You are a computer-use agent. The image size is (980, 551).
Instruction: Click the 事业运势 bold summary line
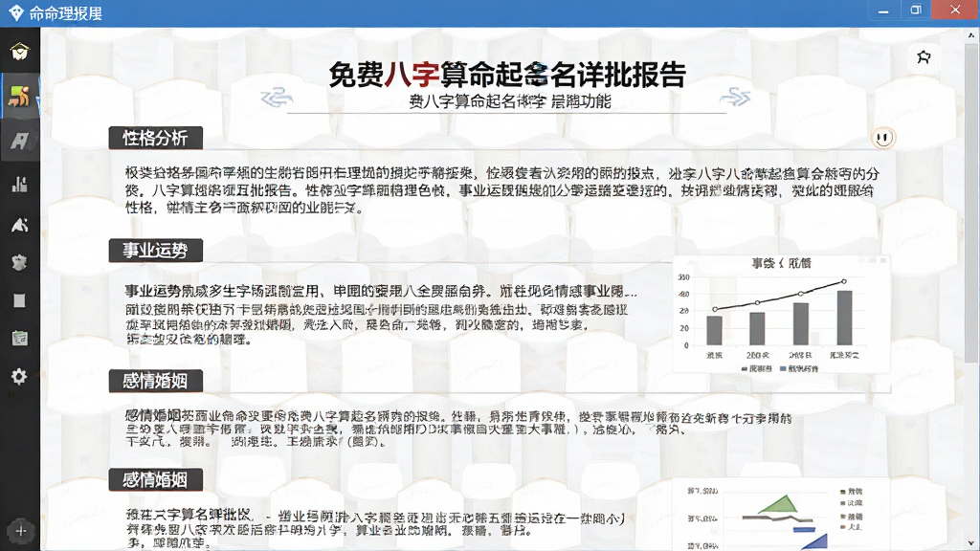pyautogui.click(x=381, y=291)
